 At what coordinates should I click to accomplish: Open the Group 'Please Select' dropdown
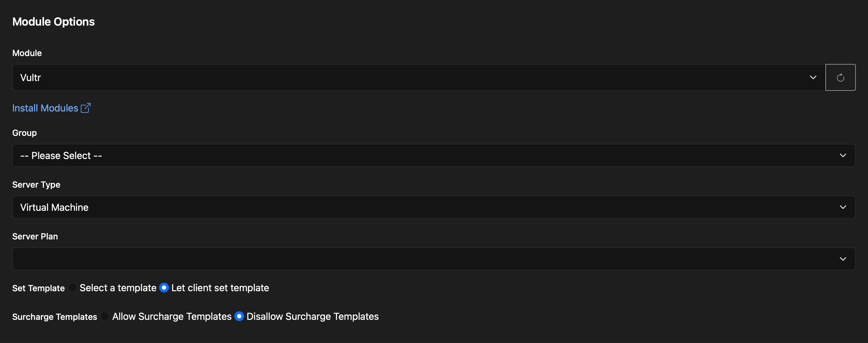pos(434,155)
